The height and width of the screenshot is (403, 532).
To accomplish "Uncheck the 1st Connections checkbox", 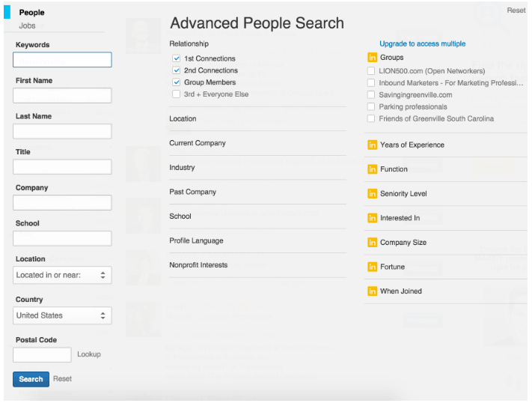I will tap(176, 58).
